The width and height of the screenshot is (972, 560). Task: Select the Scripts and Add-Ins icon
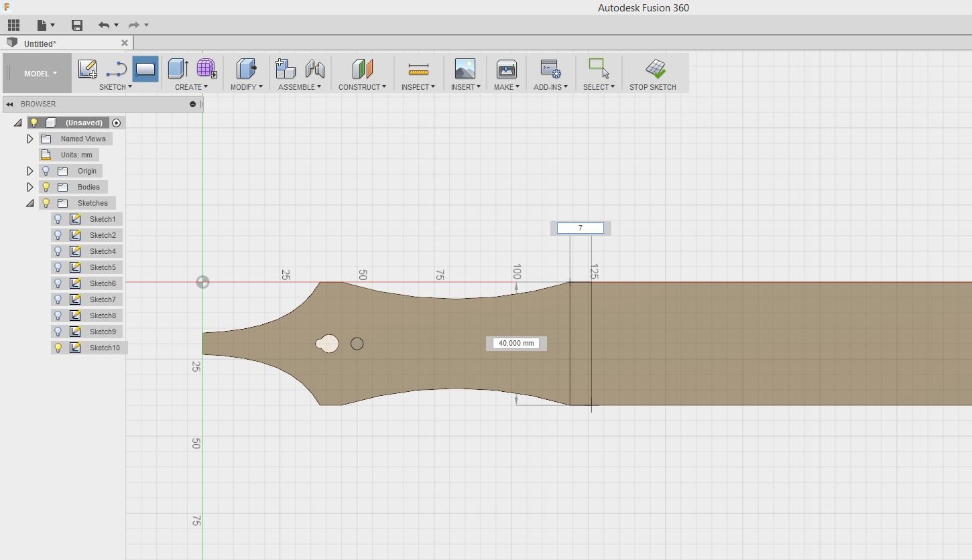tap(550, 69)
